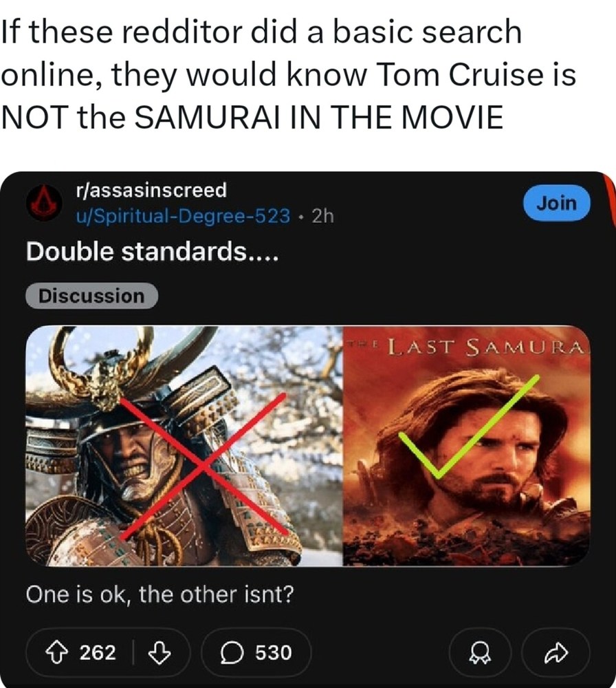Open the r/assasinscreed subreddit avatar
This screenshot has width=616, height=688.
[x=43, y=203]
